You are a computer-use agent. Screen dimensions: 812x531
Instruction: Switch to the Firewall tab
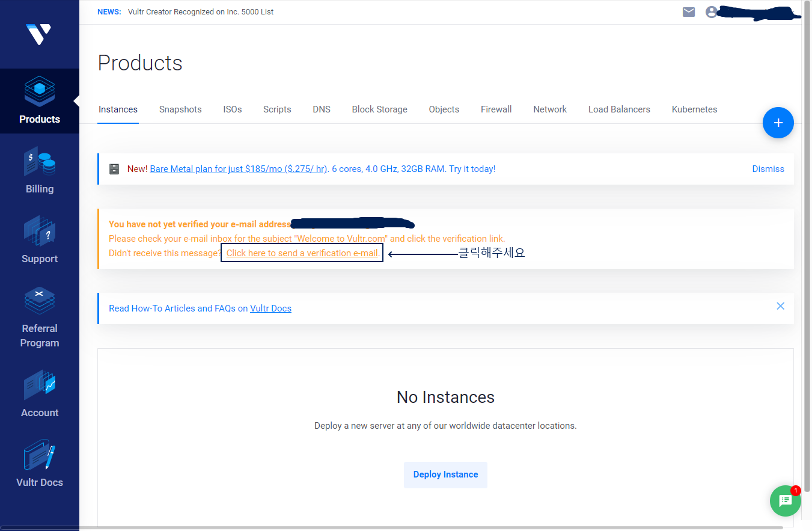[x=496, y=109]
